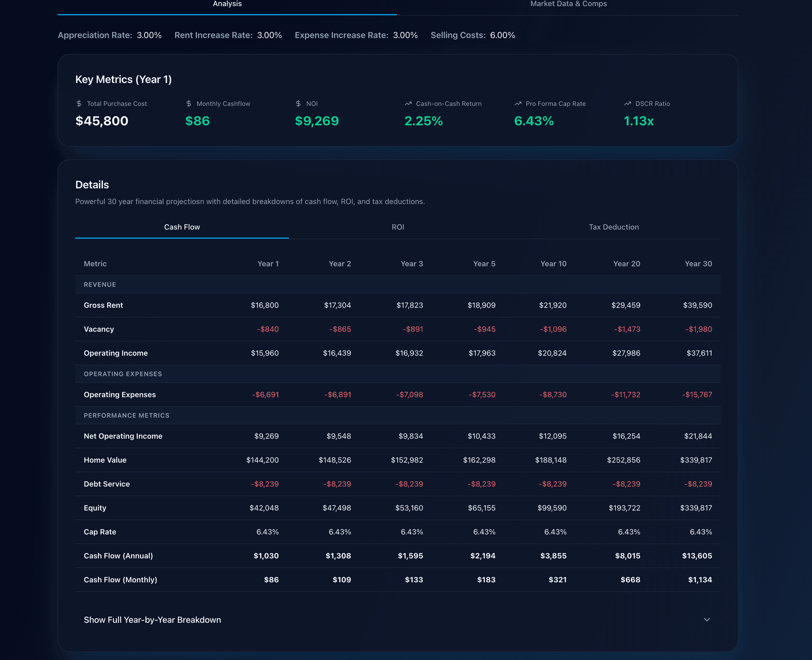The width and height of the screenshot is (812, 660).
Task: Select the Cash Flow details tab
Action: click(182, 227)
